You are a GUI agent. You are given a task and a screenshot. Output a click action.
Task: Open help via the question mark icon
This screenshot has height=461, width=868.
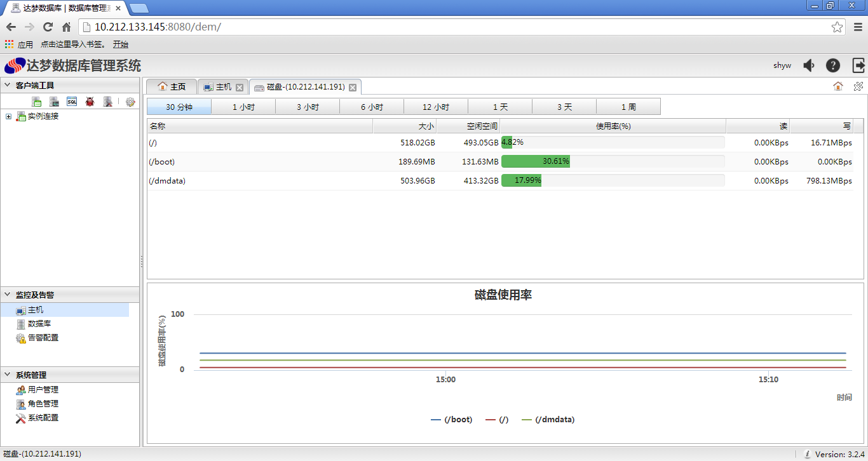pos(833,65)
